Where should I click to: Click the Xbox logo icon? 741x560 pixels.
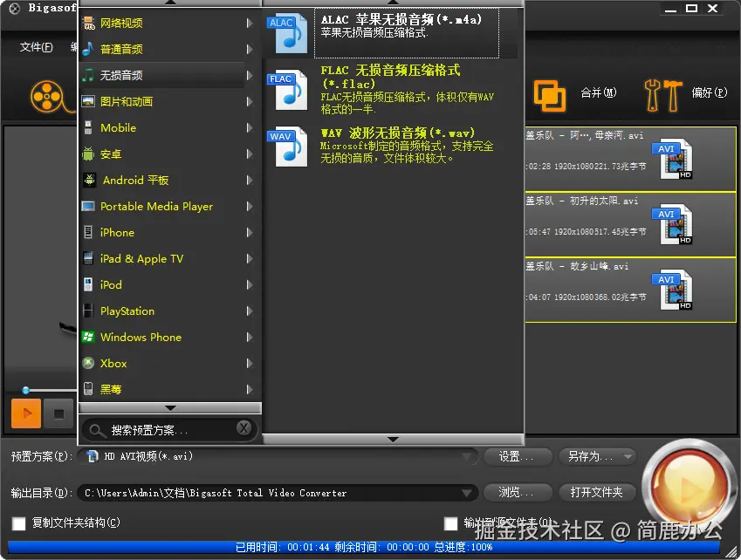(88, 363)
